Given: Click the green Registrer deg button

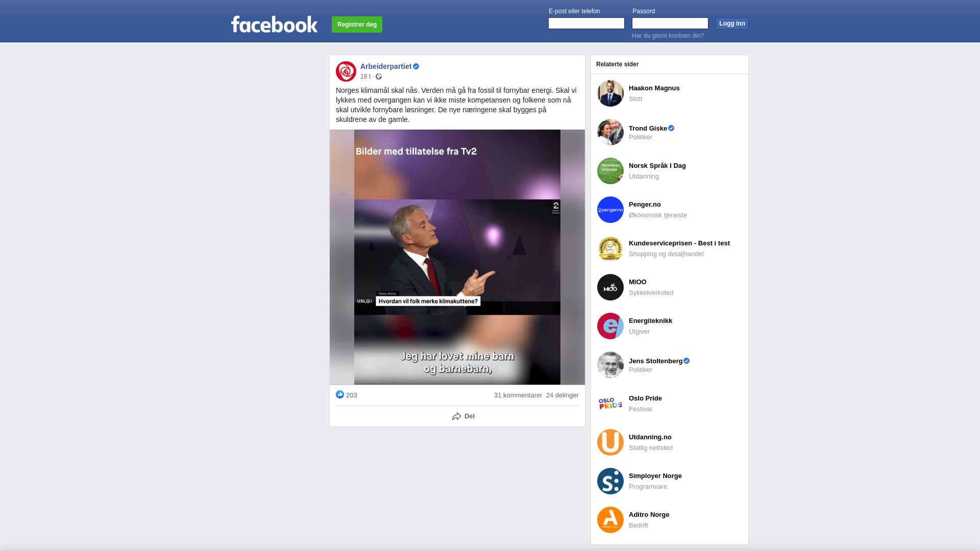Looking at the screenshot, I should click(357, 24).
